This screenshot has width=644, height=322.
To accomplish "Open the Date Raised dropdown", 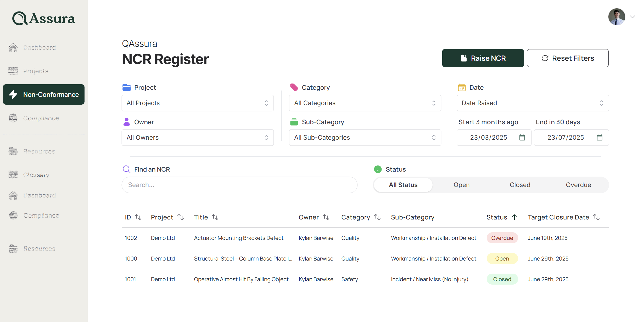I will [533, 103].
